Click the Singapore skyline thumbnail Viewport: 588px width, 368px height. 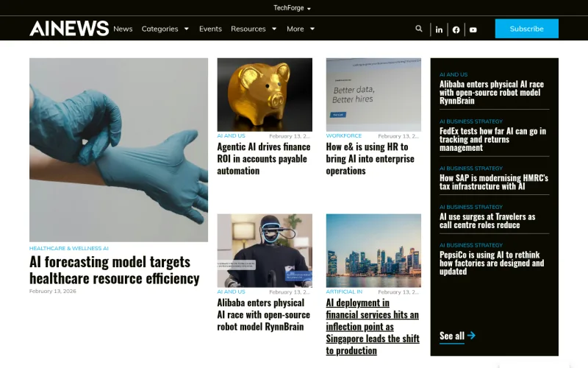point(373,250)
